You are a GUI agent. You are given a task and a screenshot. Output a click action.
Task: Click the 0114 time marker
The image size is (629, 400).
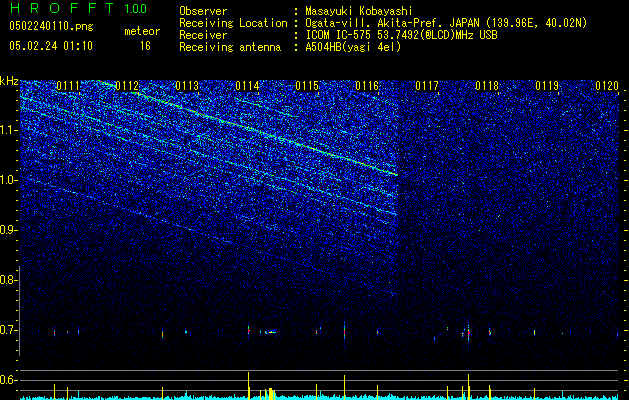[x=247, y=86]
